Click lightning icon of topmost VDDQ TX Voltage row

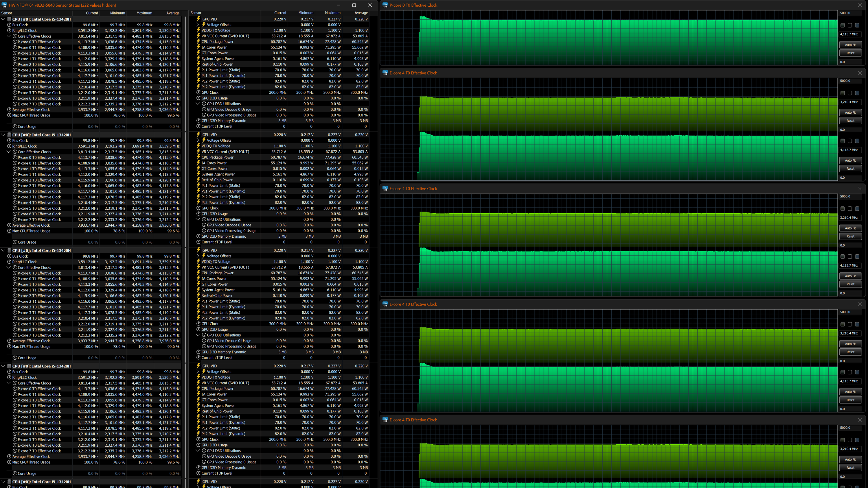click(x=198, y=30)
